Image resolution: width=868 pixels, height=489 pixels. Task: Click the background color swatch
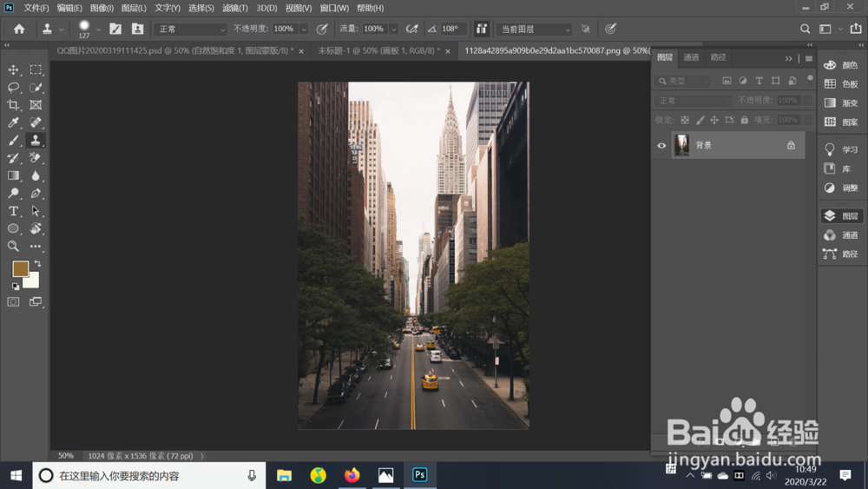coord(33,282)
